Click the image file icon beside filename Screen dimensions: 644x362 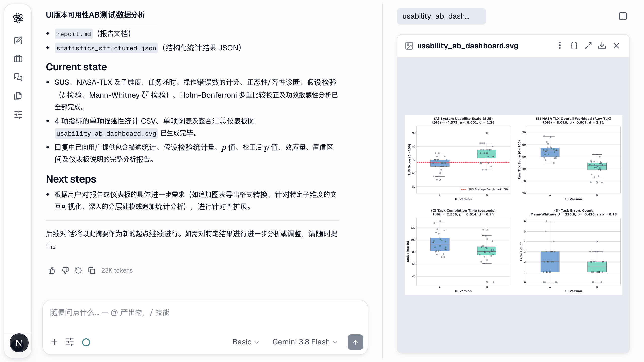pos(409,46)
